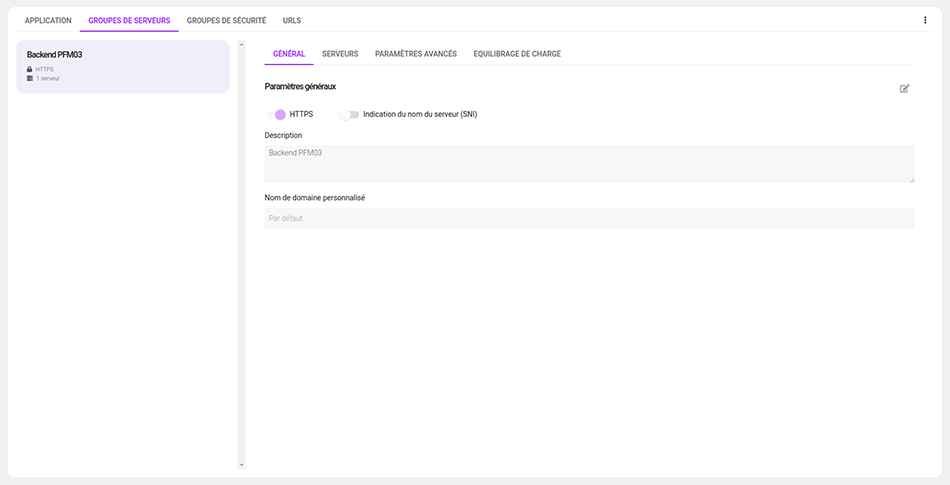Go to the URLS tab
The image size is (950, 485).
tap(291, 20)
